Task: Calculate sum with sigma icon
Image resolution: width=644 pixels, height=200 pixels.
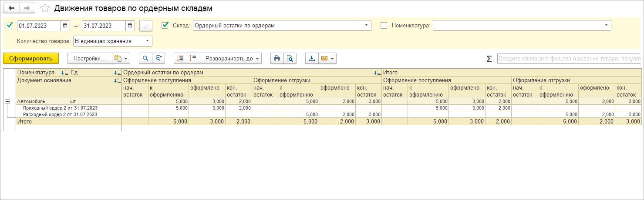Action: tap(489, 58)
